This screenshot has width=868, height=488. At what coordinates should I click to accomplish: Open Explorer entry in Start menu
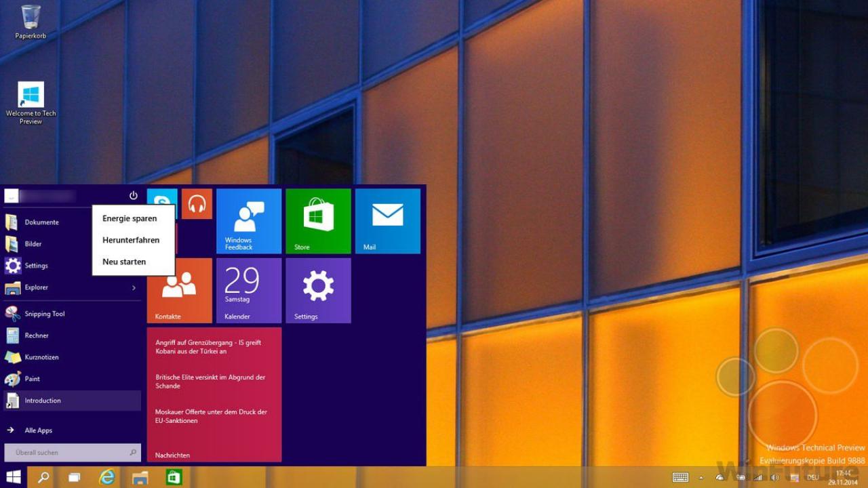pyautogui.click(x=72, y=287)
